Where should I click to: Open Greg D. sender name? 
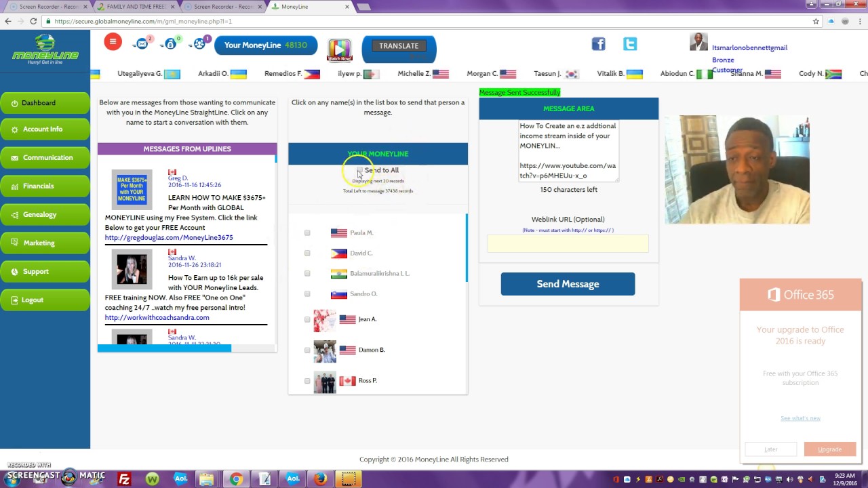coord(178,178)
